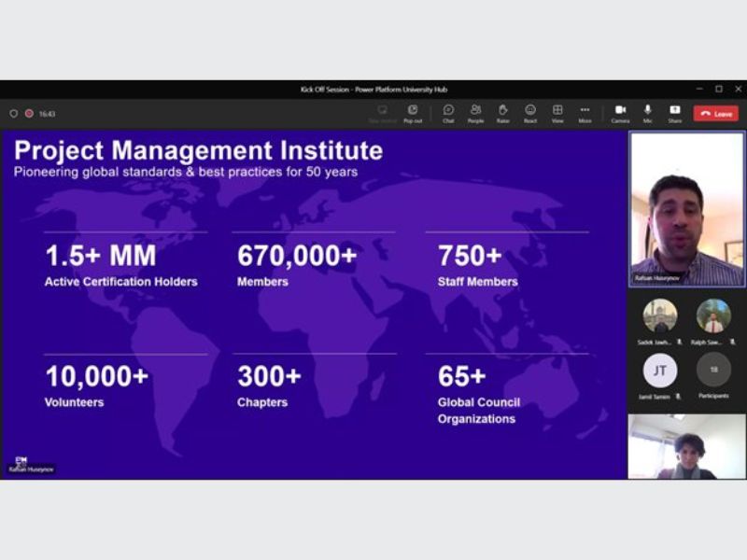Change the meeting View layout
This screenshot has height=560, width=747.
tap(557, 114)
